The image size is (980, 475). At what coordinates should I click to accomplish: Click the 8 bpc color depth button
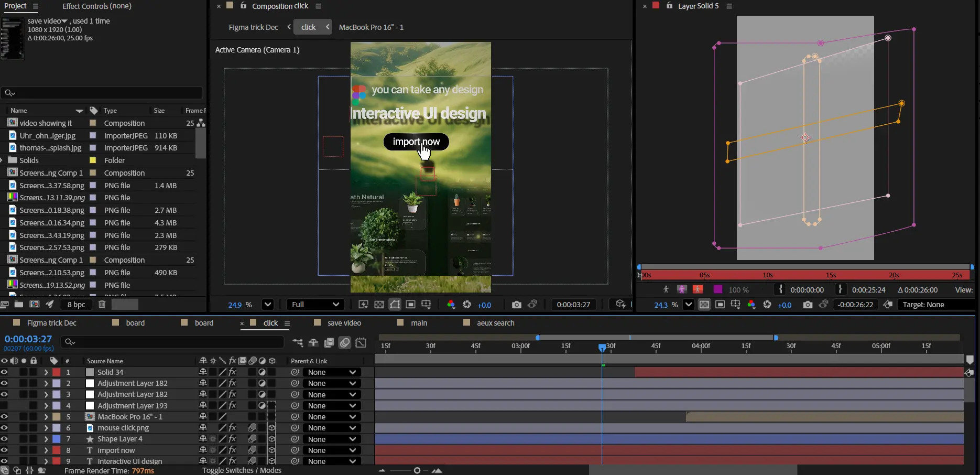pyautogui.click(x=77, y=305)
